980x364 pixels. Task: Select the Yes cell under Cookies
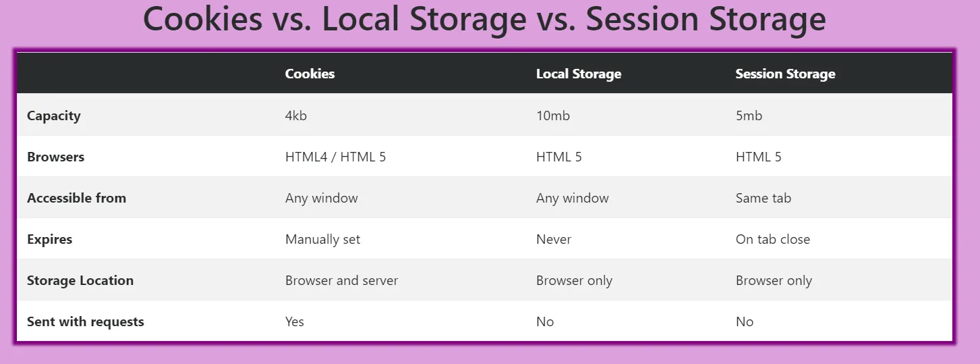(295, 321)
